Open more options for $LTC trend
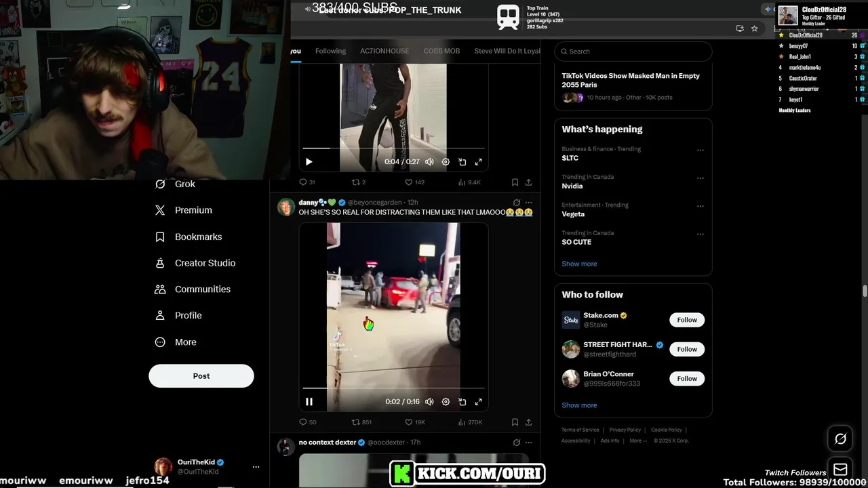This screenshot has width=868, height=488. pyautogui.click(x=701, y=150)
